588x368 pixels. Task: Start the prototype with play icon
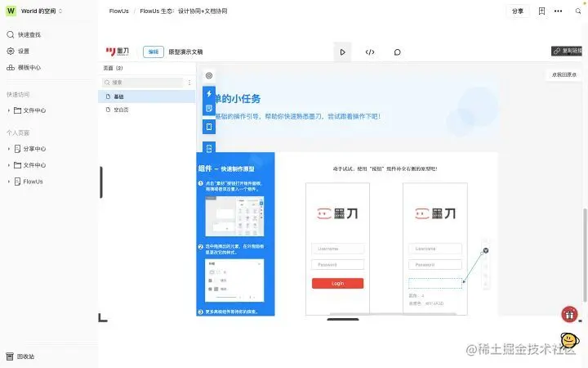coord(342,52)
